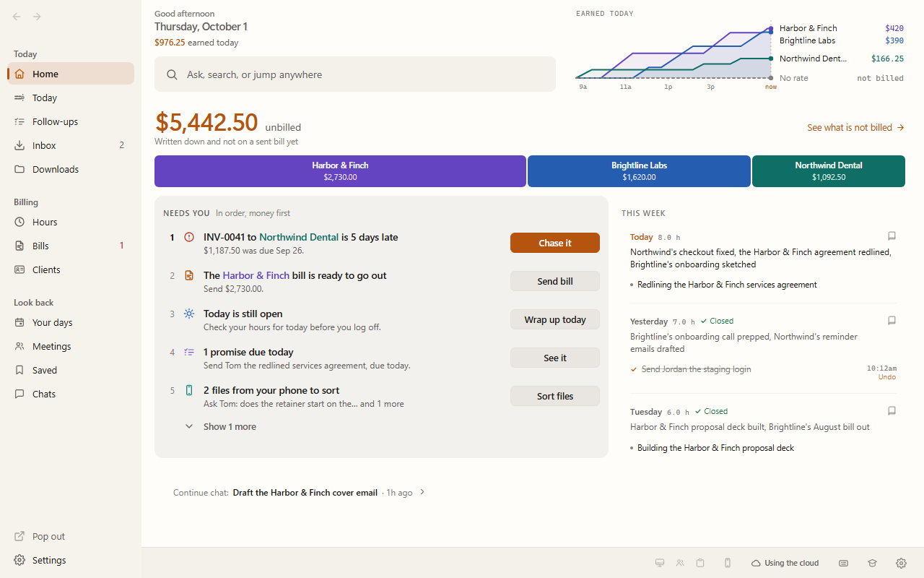
Task: Click the Your days calendar icon
Action: coord(19,322)
